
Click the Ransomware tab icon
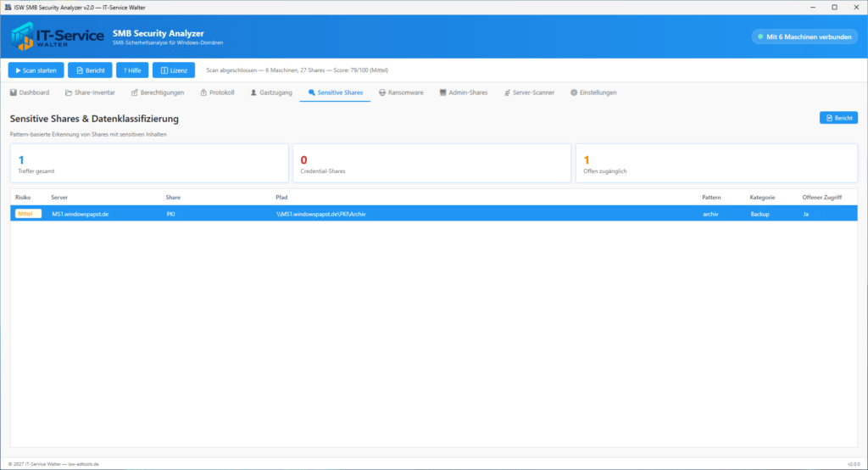click(x=382, y=92)
